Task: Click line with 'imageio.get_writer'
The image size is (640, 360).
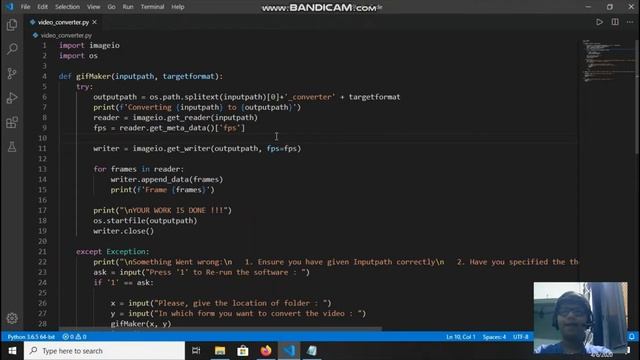Action: click(x=197, y=149)
